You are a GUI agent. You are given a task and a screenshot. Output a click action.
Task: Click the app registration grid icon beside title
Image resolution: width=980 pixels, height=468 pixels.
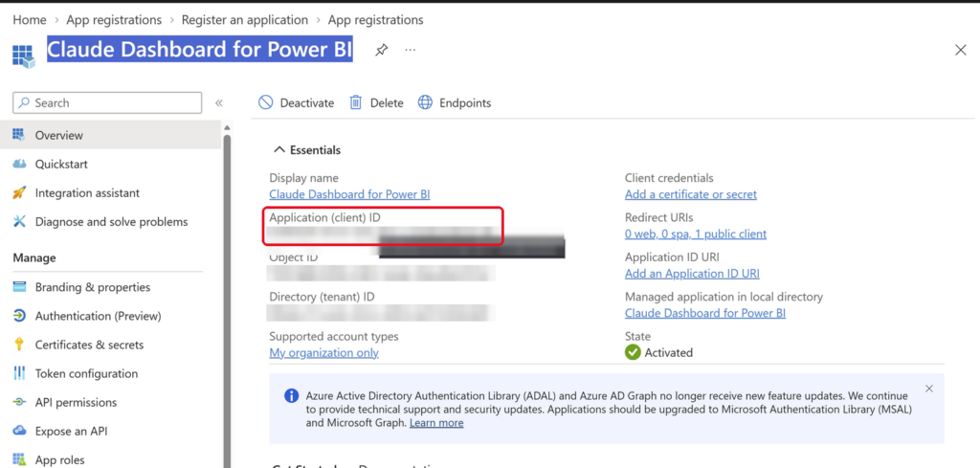click(24, 56)
